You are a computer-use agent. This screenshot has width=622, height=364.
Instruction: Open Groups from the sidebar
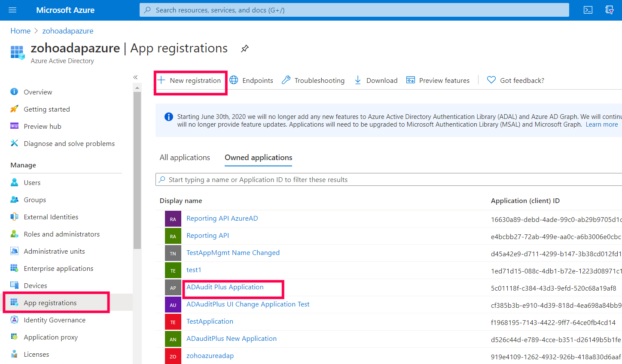click(34, 199)
